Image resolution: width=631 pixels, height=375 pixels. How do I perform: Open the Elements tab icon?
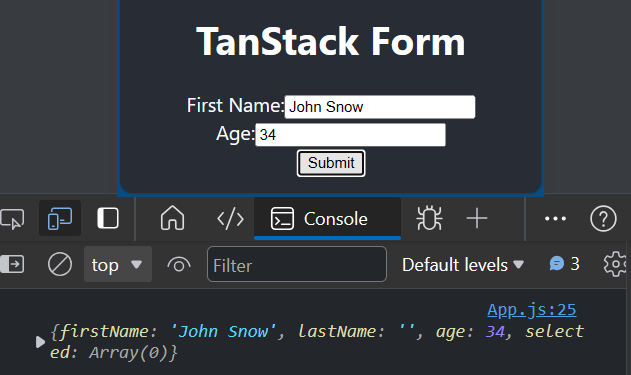230,219
